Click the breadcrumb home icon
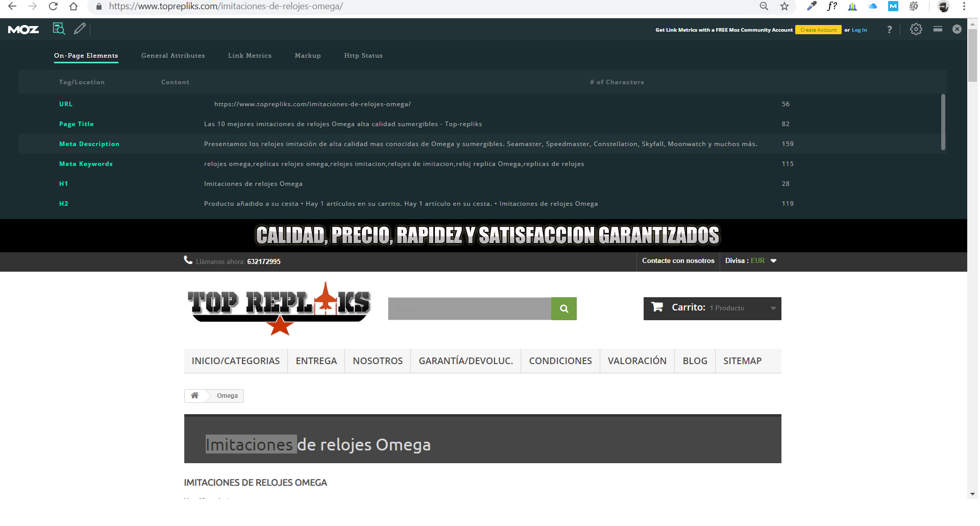The image size is (980, 526). (194, 395)
